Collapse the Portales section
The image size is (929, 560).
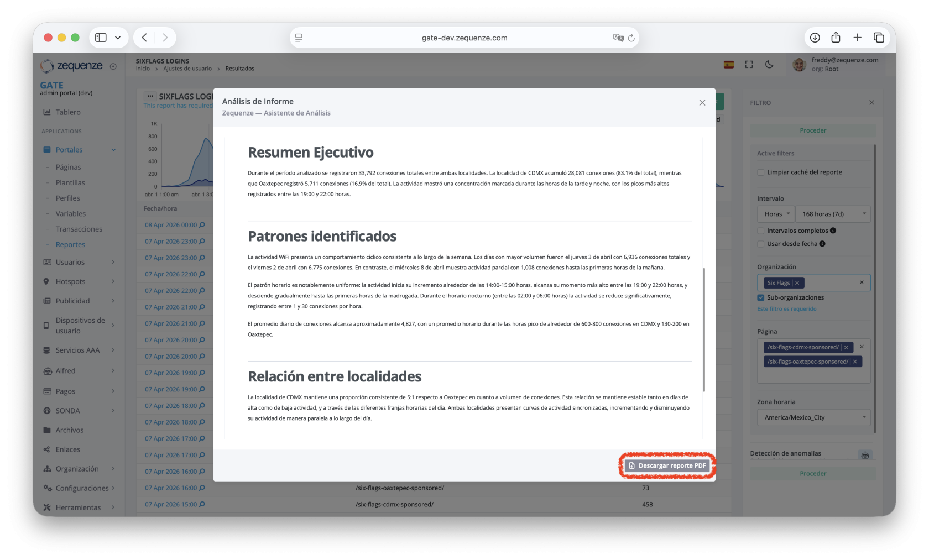113,149
